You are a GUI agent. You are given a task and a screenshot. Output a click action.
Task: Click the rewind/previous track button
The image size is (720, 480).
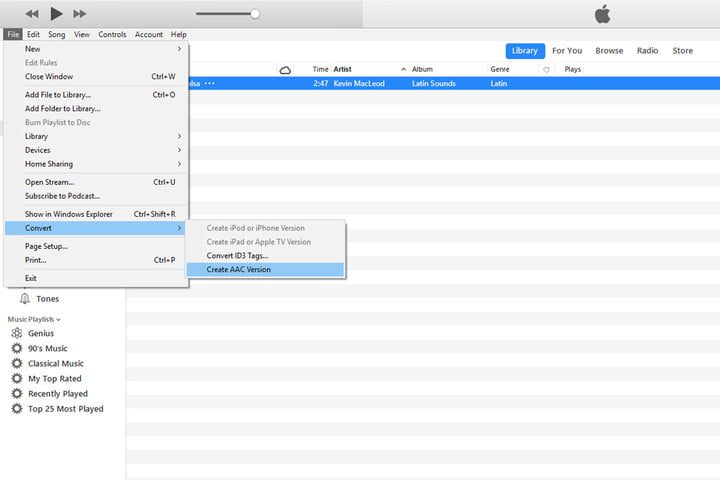click(x=32, y=14)
